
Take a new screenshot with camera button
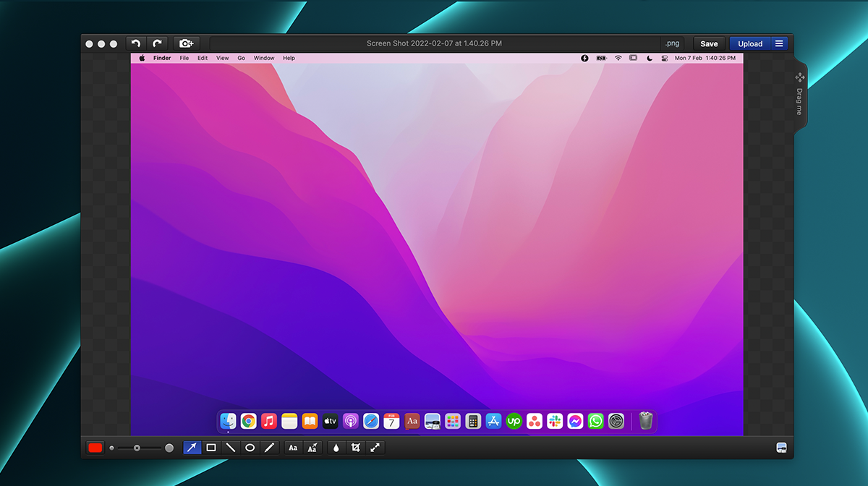[186, 43]
